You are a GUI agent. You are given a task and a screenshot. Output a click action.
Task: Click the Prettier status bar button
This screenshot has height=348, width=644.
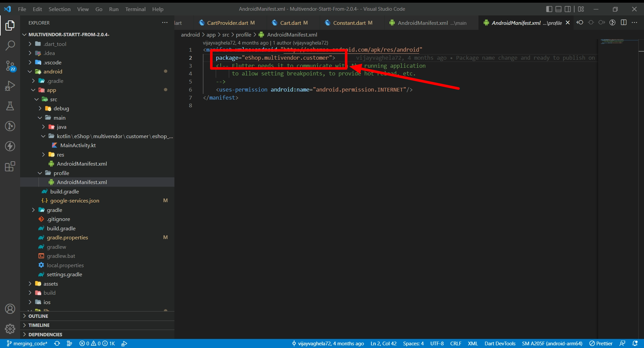[601, 343]
